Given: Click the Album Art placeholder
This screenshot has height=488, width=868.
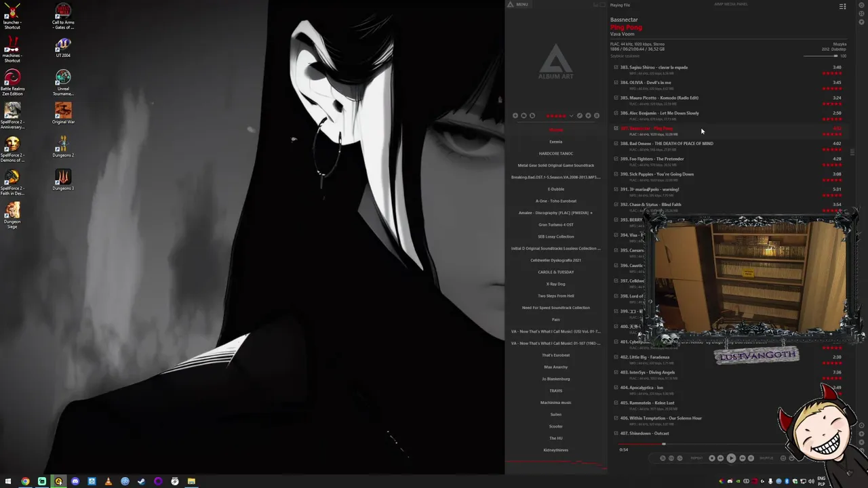Looking at the screenshot, I should coord(555,62).
